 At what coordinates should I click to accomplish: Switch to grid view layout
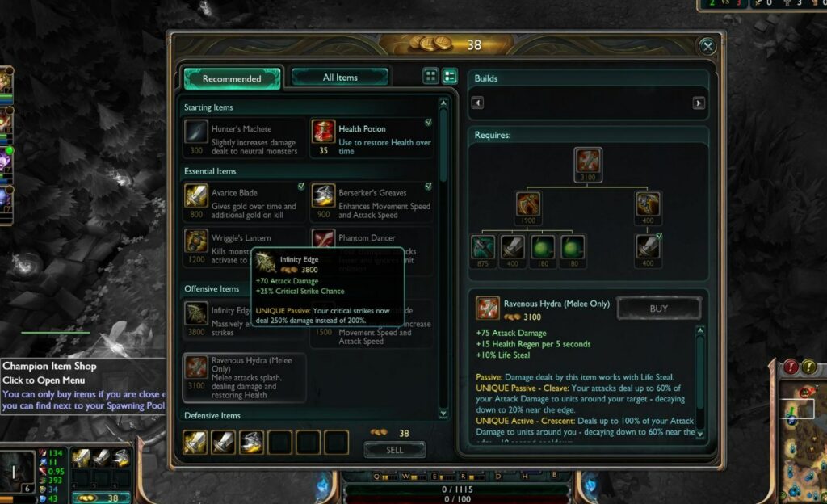coord(431,76)
